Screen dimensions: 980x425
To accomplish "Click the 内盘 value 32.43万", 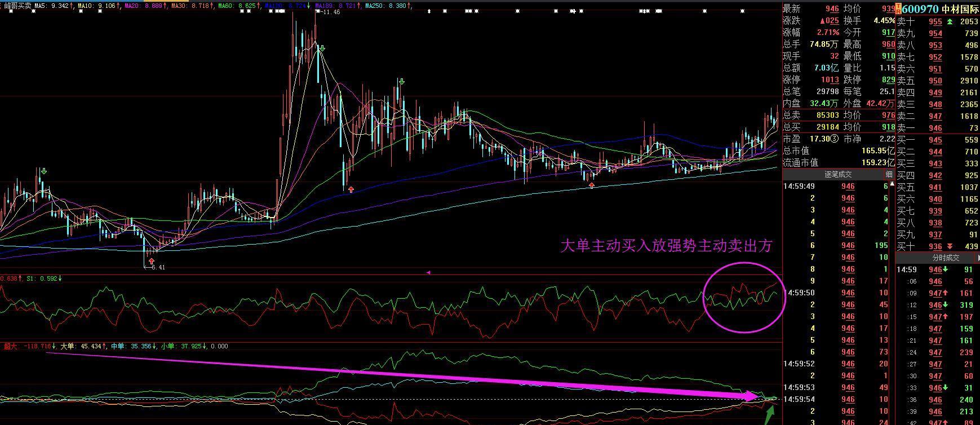I will (824, 103).
